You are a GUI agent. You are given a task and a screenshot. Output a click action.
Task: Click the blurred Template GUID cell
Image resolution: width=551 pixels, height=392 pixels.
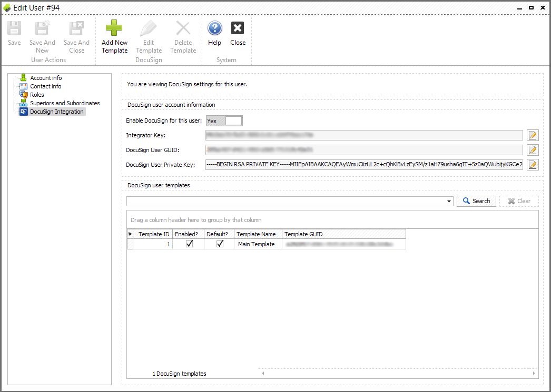(x=343, y=244)
